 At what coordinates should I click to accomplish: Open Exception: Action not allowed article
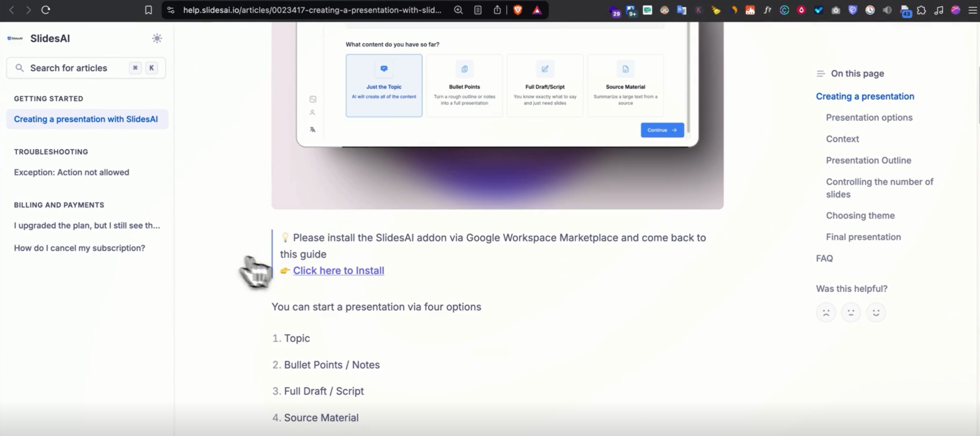(x=71, y=172)
